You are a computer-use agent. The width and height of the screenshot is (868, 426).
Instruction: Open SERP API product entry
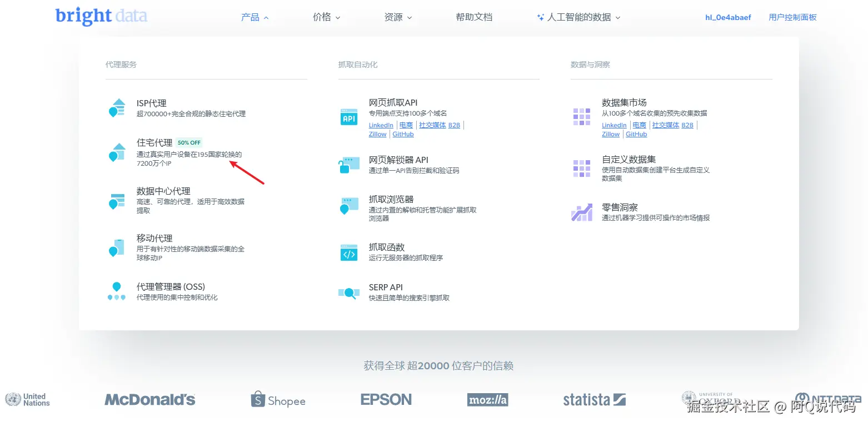pos(395,292)
